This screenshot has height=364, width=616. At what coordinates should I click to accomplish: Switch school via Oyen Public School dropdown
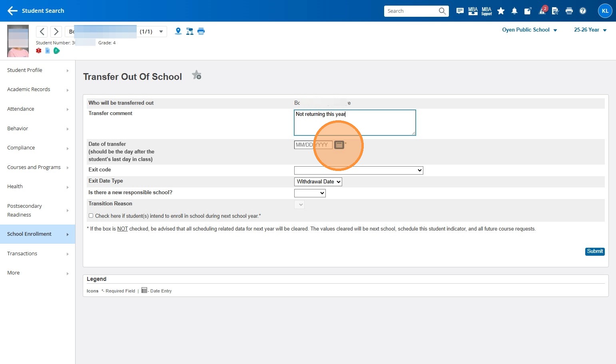(x=529, y=30)
